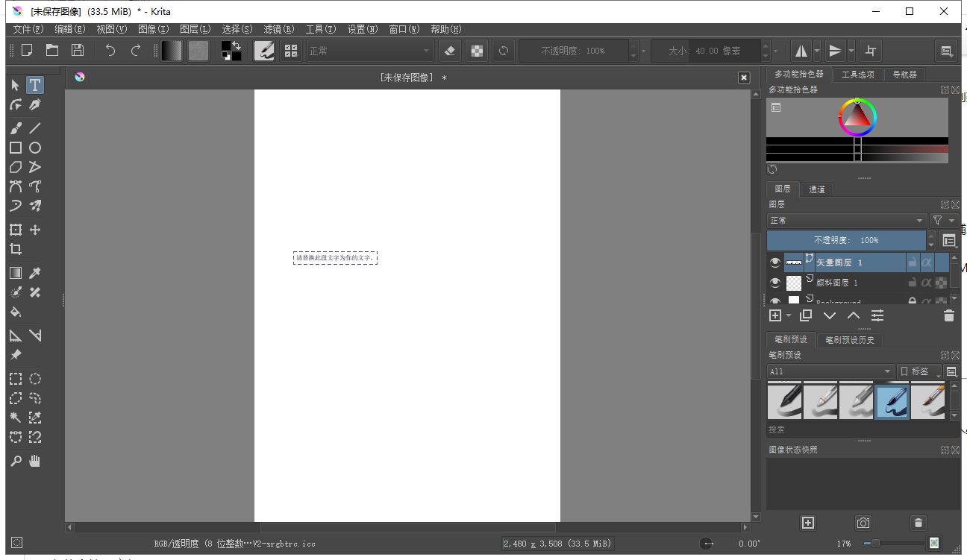Switch to the 工具选项 tab
Screen dimensions: 967x560
(x=857, y=75)
